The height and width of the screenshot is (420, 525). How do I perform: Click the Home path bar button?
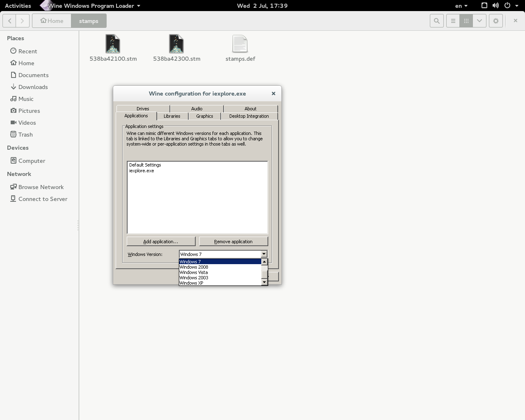point(52,21)
